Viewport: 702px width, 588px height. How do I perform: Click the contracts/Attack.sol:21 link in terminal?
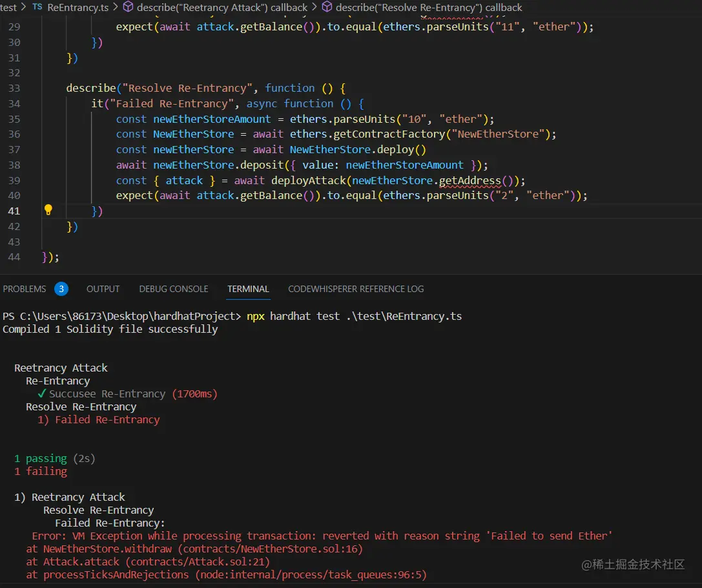pyautogui.click(x=198, y=562)
